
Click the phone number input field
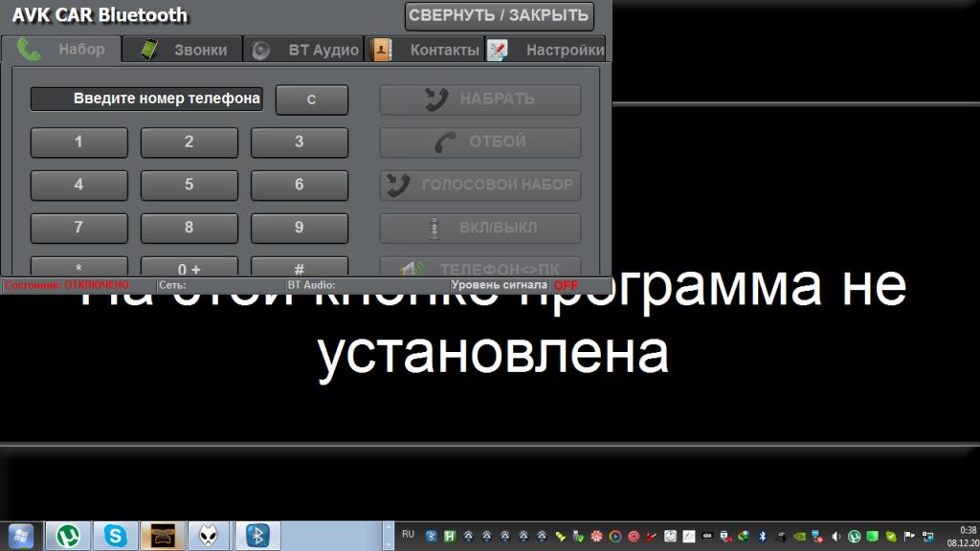[x=146, y=99]
